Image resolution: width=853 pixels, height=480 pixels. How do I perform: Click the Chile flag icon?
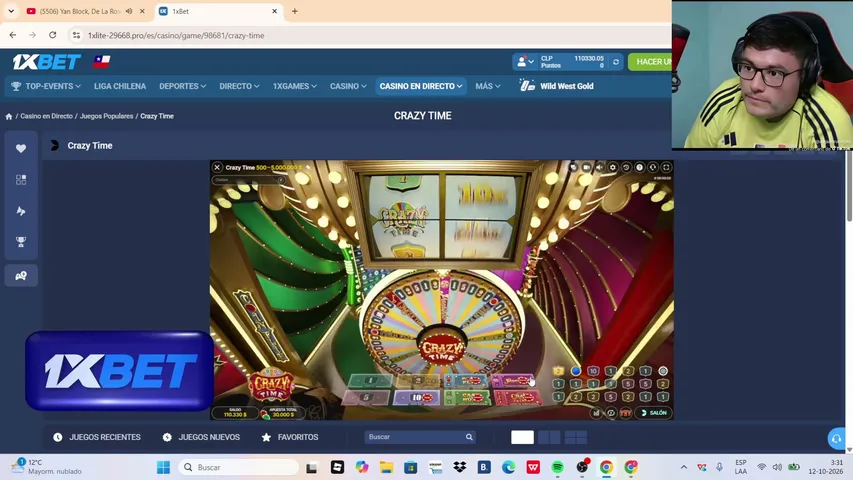pyautogui.click(x=102, y=61)
